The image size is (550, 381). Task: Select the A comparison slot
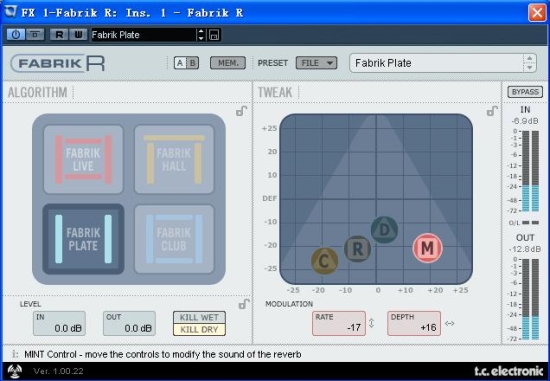tap(180, 63)
